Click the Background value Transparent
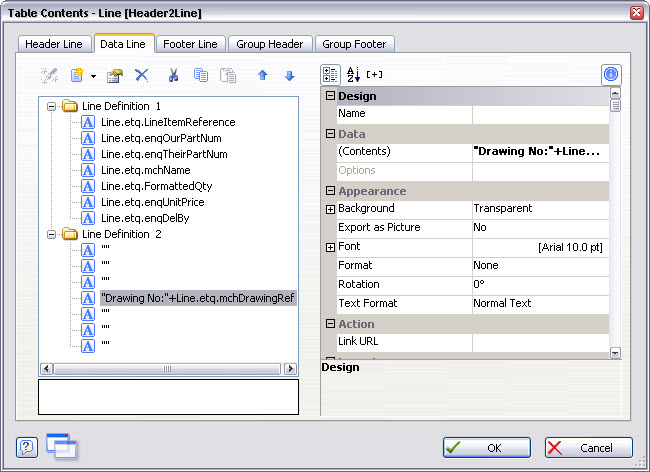 [540, 208]
